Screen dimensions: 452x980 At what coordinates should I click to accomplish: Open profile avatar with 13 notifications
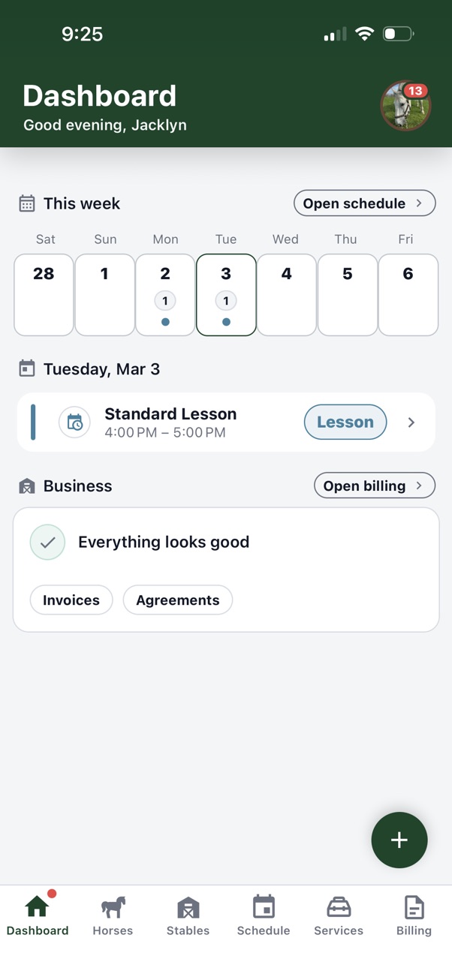pyautogui.click(x=405, y=106)
